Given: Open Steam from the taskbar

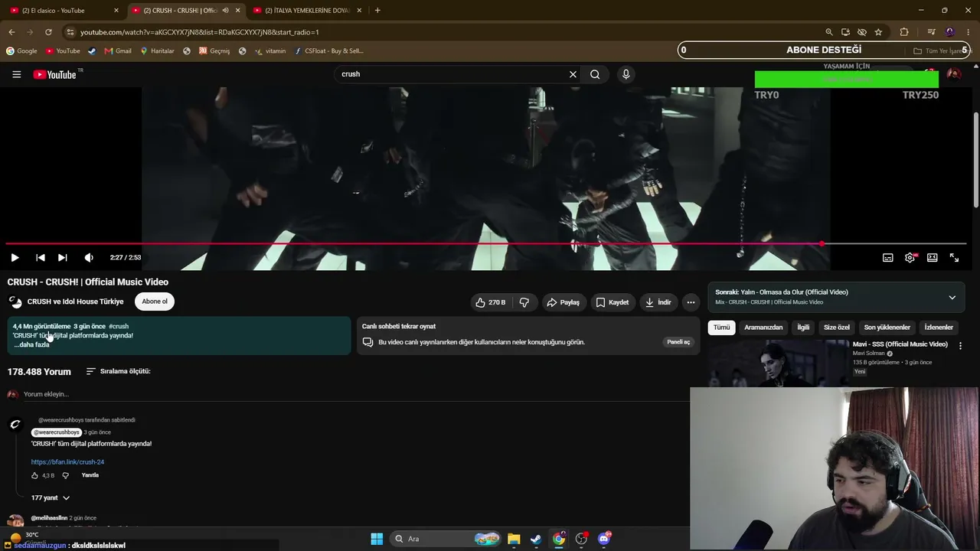Looking at the screenshot, I should click(x=536, y=539).
